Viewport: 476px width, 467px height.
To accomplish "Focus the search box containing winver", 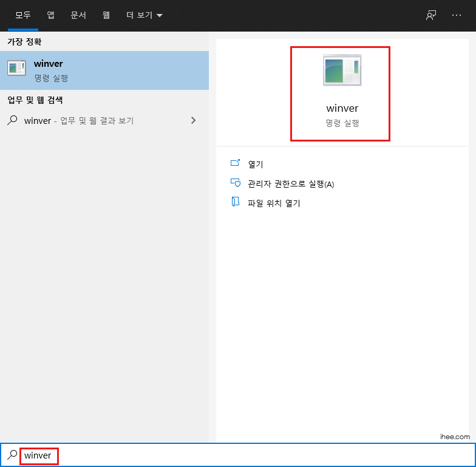I will (238, 455).
